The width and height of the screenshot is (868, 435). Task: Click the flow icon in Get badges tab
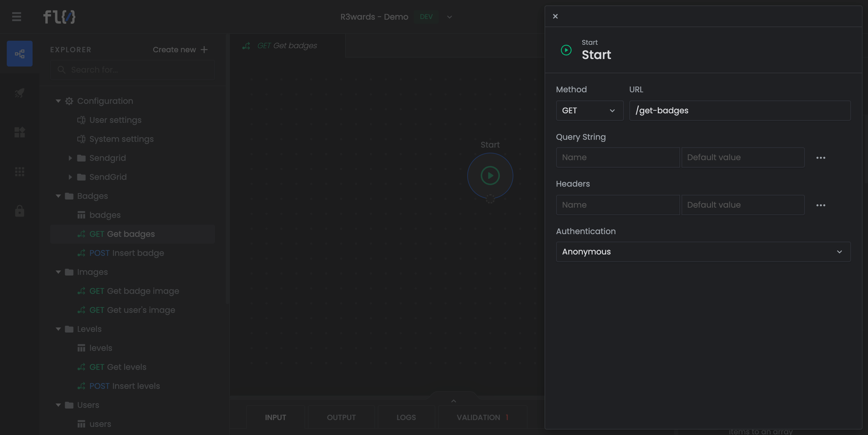[246, 46]
